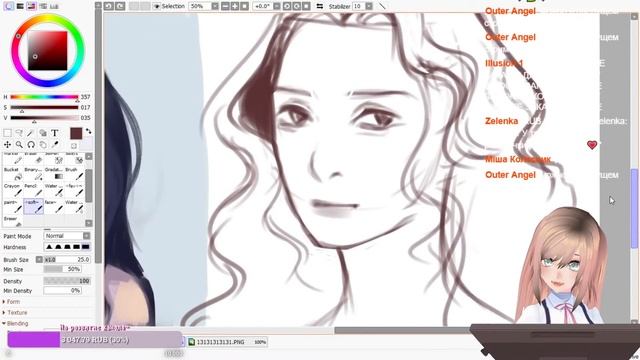The width and height of the screenshot is (640, 360).
Task: Select the Pencil tool
Action: (x=33, y=190)
